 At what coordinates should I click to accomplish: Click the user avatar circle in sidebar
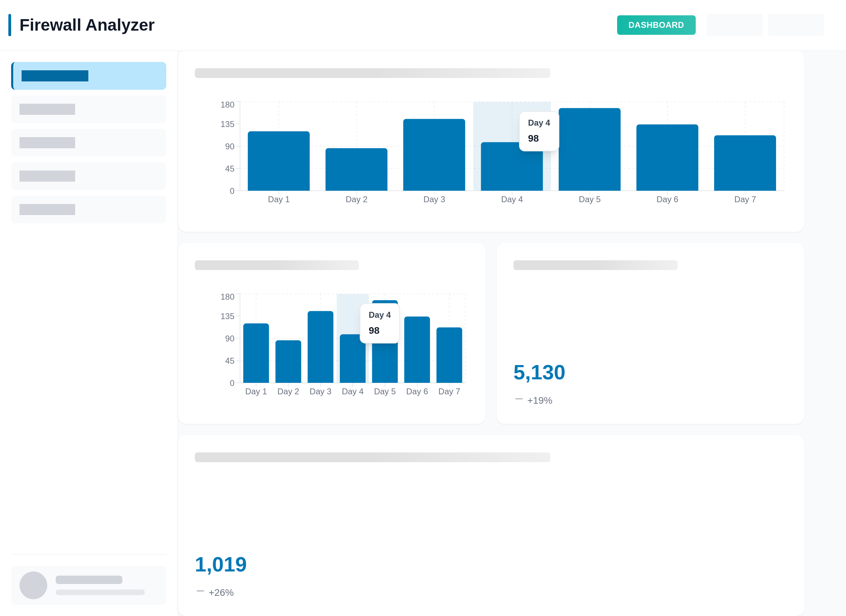[33, 585]
